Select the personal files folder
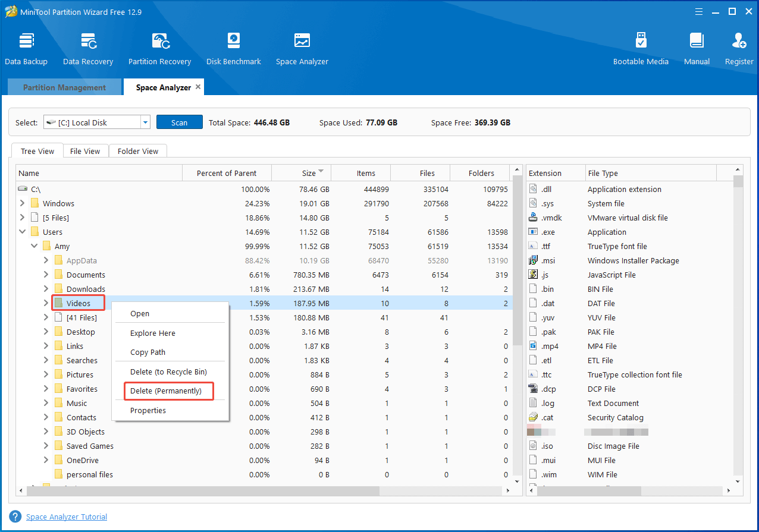This screenshot has height=532, width=759. pos(264,474)
